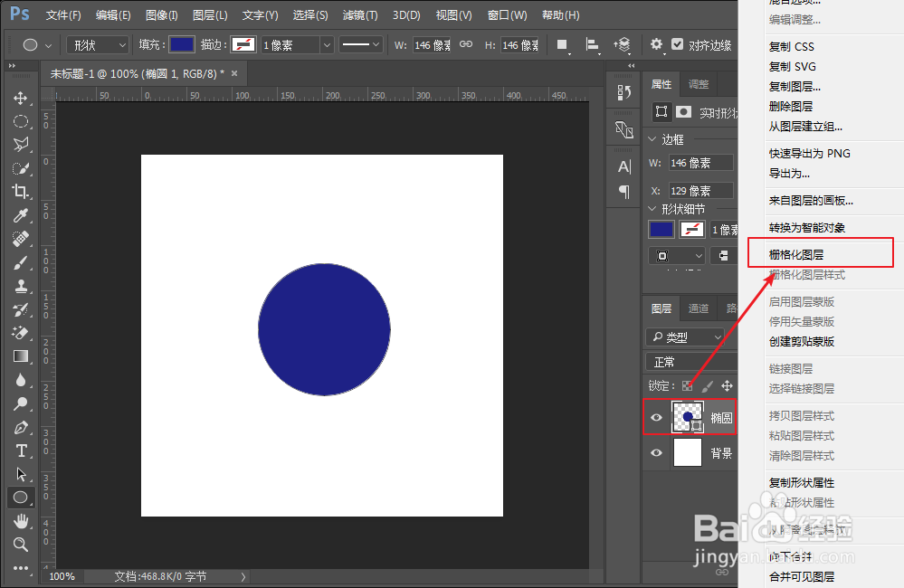Viewport: 904px width, 588px height.
Task: Open the layer filter 类型 dropdown
Action: (x=685, y=337)
